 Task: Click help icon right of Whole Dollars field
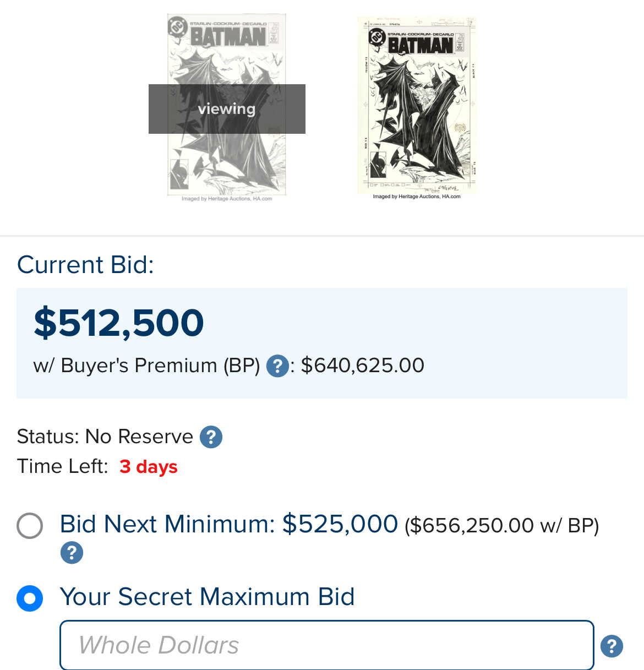coord(612,646)
